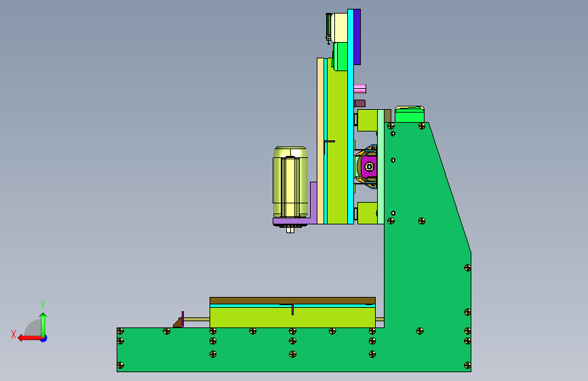Image resolution: width=588 pixels, height=381 pixels.
Task: Click the green Y axis arrow of the triad
Action: tap(43, 324)
